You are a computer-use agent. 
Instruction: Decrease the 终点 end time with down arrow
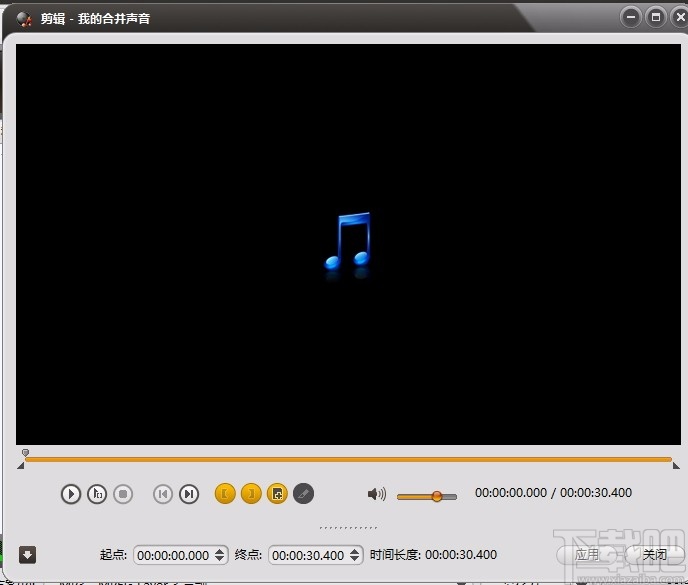355,559
